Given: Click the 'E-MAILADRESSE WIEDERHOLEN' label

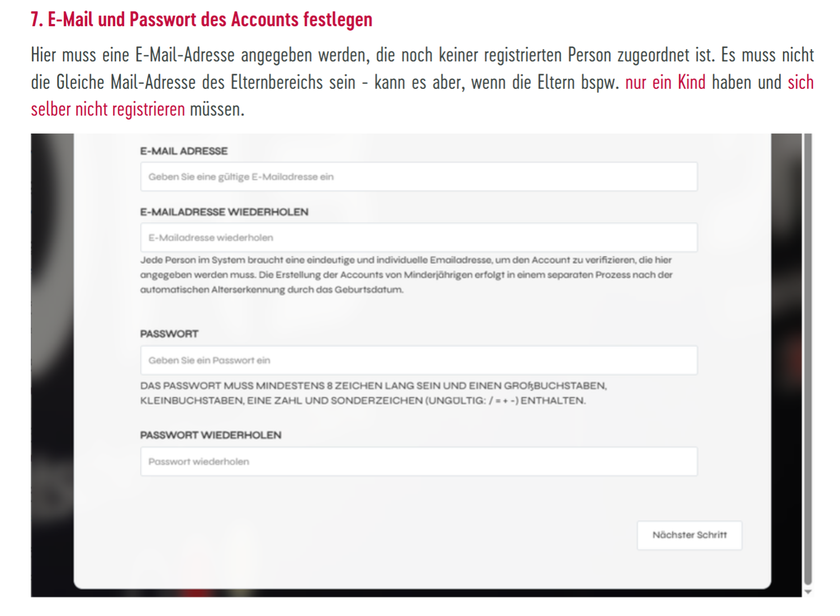Looking at the screenshot, I should click(224, 212).
